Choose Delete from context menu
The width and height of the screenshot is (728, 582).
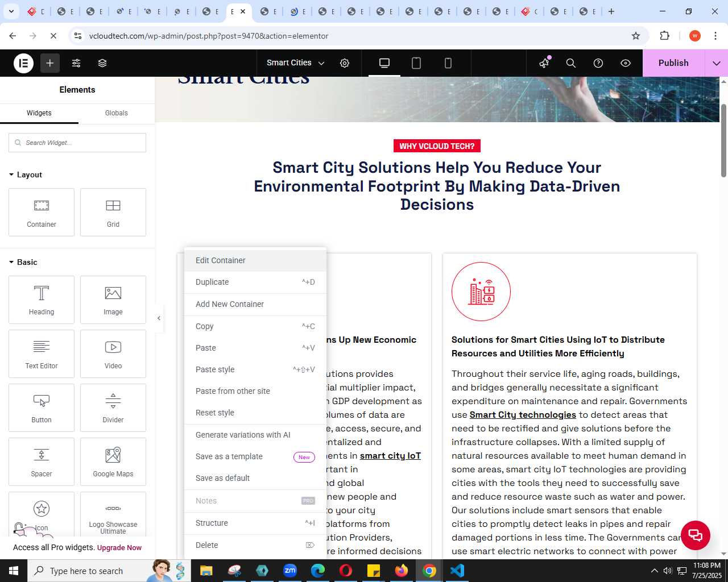tap(255, 545)
